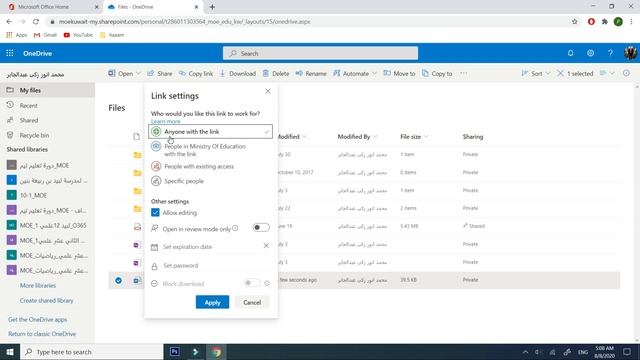Click the More libraries link
The height and width of the screenshot is (360, 640).
click(x=38, y=285)
